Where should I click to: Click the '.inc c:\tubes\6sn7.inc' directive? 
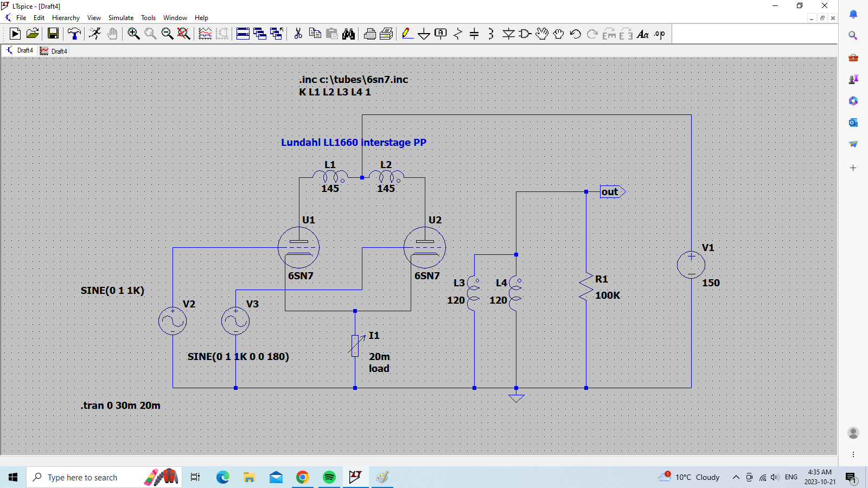[353, 79]
